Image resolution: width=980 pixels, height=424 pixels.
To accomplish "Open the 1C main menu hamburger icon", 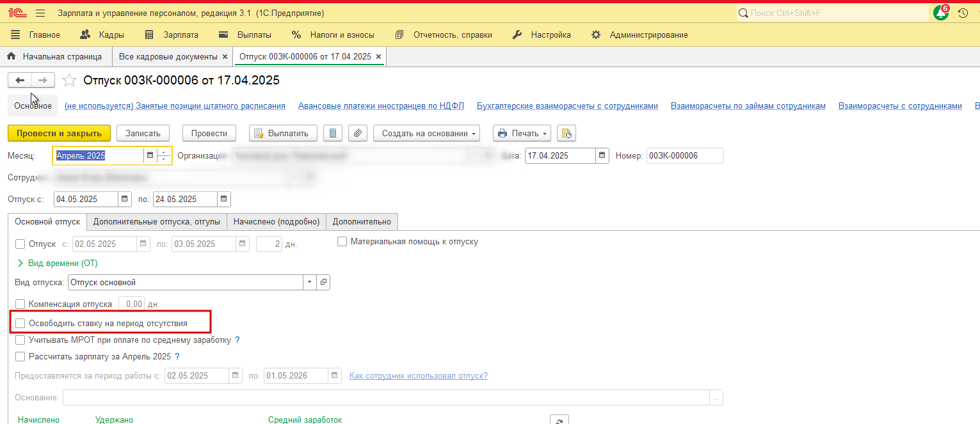I will pyautogui.click(x=40, y=13).
